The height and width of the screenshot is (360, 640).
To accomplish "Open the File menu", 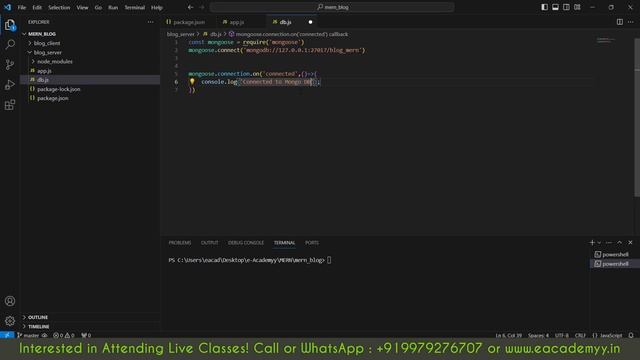I will point(22,7).
